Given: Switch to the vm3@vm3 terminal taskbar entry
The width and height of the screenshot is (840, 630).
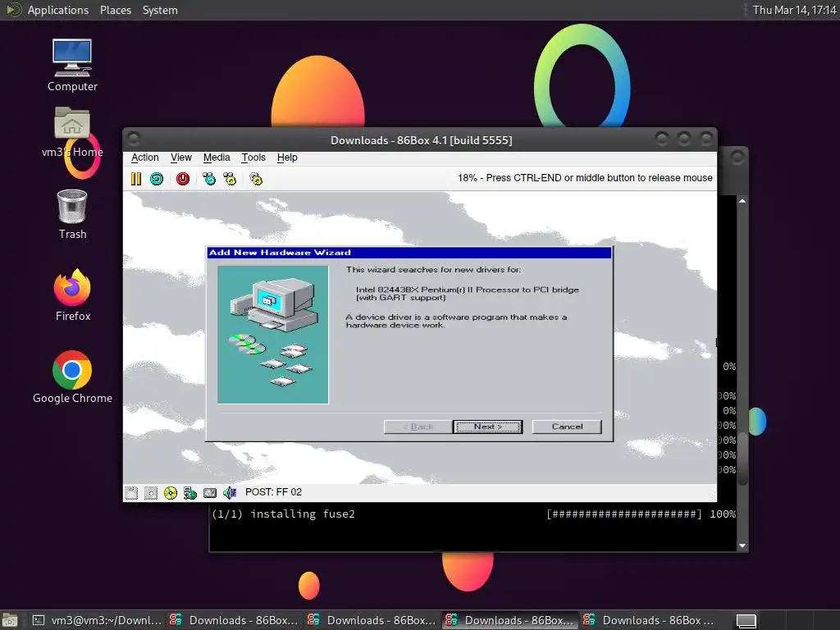Looking at the screenshot, I should 97,620.
